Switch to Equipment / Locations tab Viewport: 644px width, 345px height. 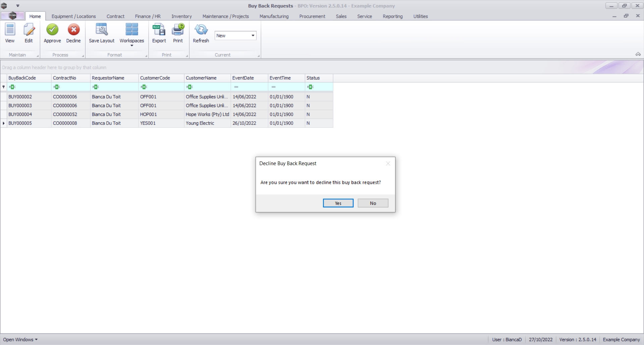click(73, 16)
